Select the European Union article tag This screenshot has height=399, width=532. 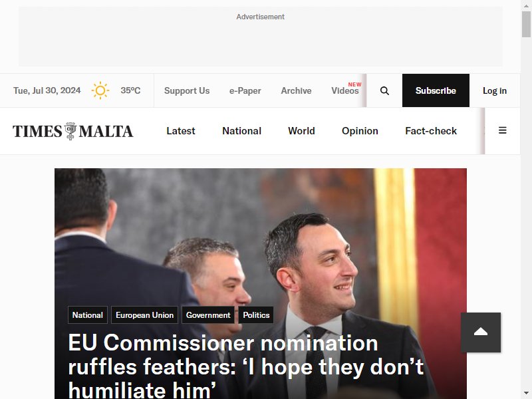point(144,315)
